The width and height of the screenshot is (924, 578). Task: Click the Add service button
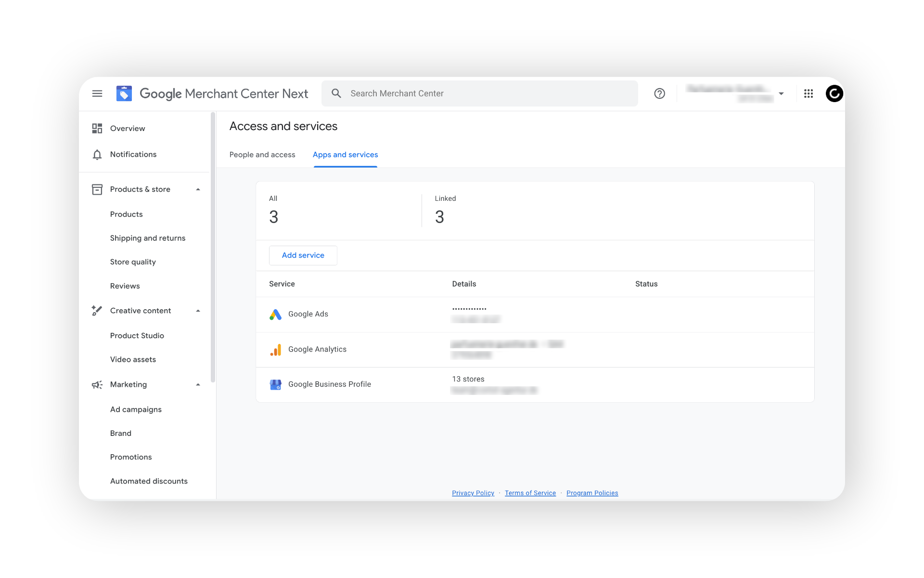303,255
